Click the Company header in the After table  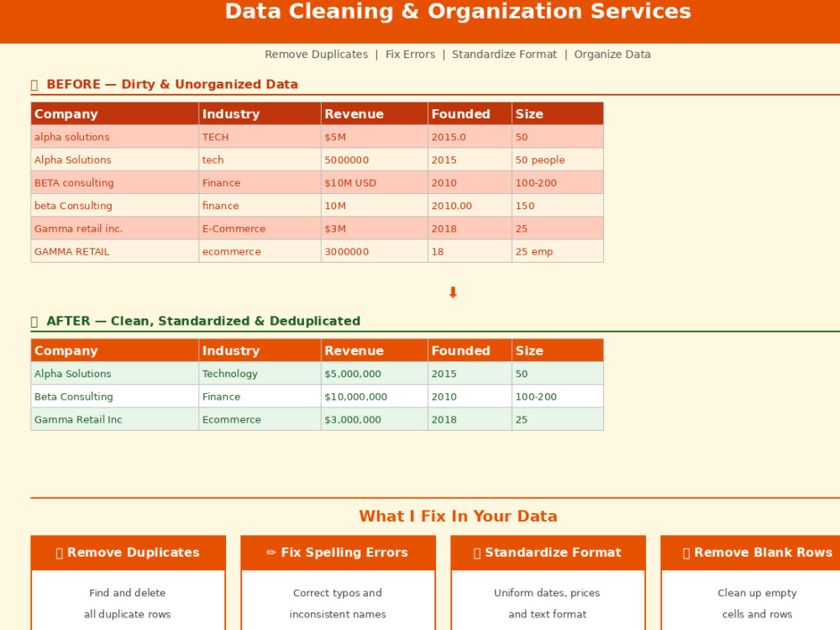114,350
